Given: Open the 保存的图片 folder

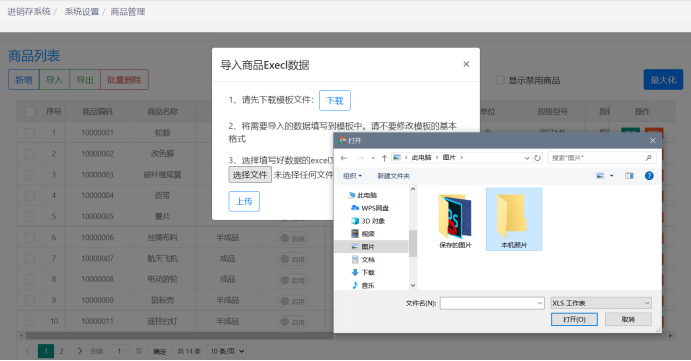Looking at the screenshot, I should click(455, 221).
